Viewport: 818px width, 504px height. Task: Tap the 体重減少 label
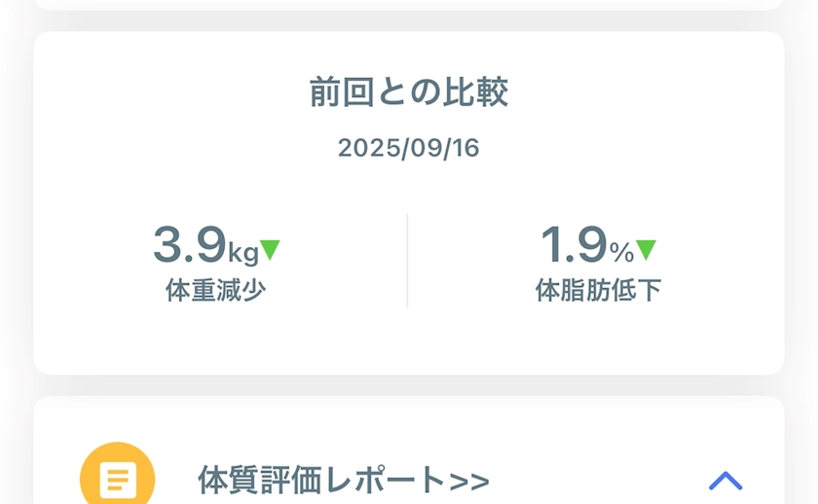coord(215,290)
